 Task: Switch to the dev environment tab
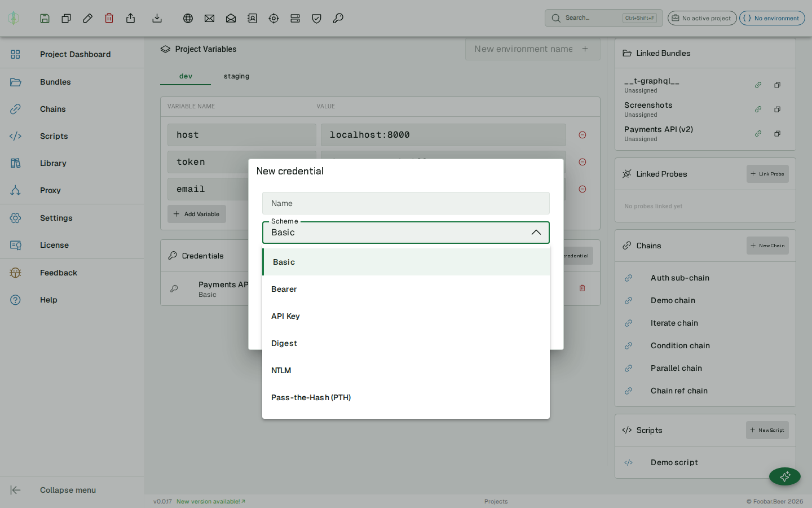(186, 76)
